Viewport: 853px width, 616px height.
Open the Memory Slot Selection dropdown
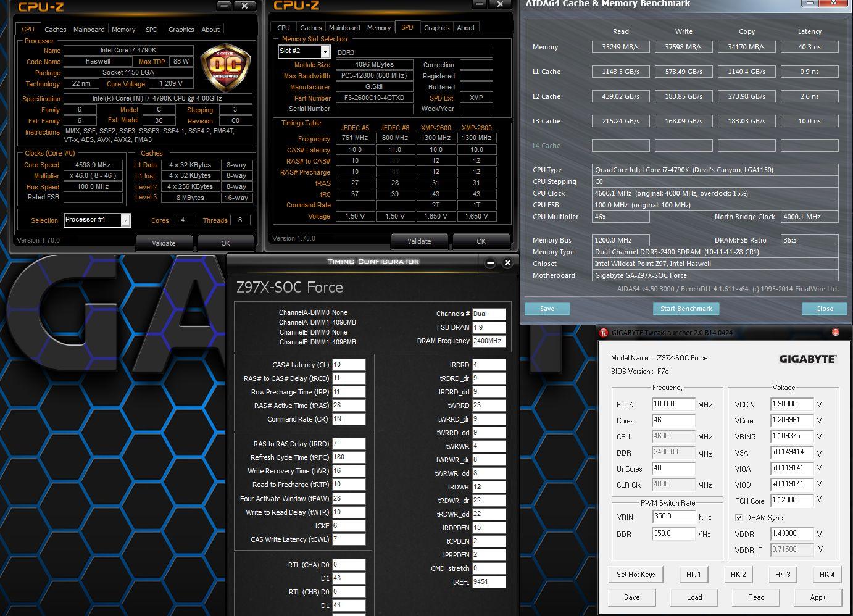point(325,51)
